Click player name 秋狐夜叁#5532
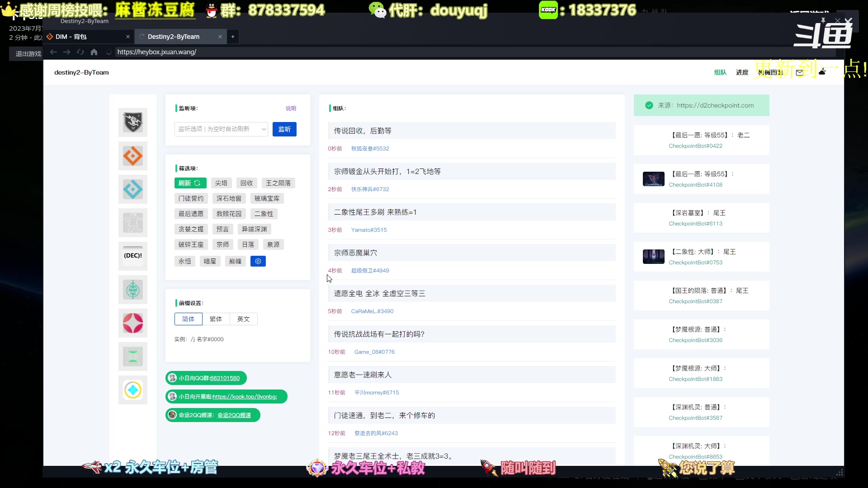 [370, 149]
